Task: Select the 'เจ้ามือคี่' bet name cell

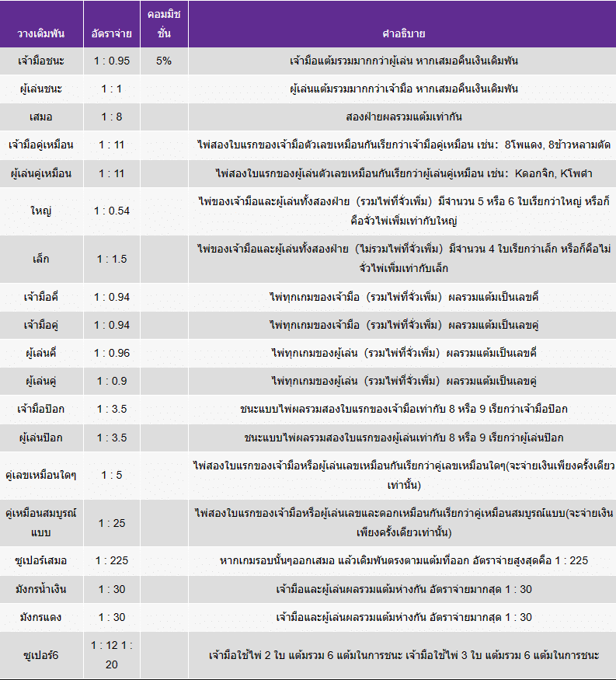Action: pyautogui.click(x=41, y=297)
